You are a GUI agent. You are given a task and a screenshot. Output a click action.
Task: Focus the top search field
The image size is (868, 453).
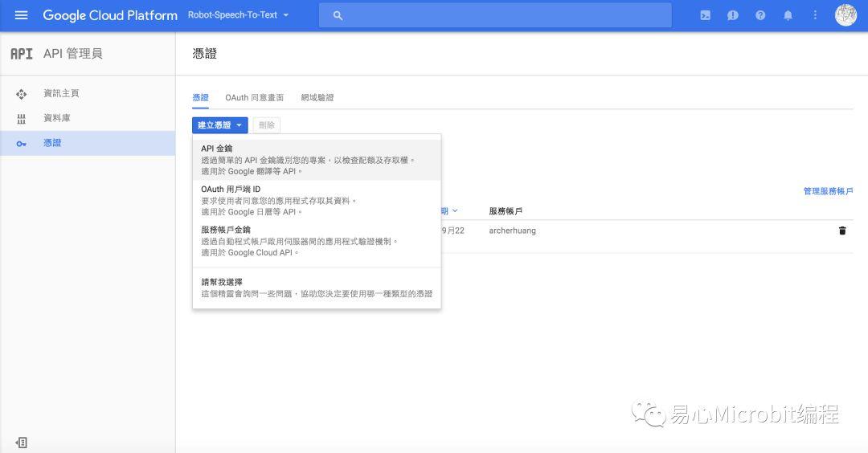point(495,15)
